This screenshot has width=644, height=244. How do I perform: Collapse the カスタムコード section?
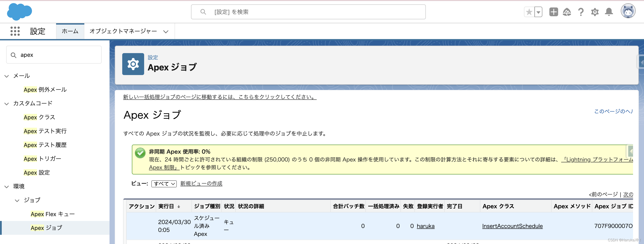tap(6, 104)
